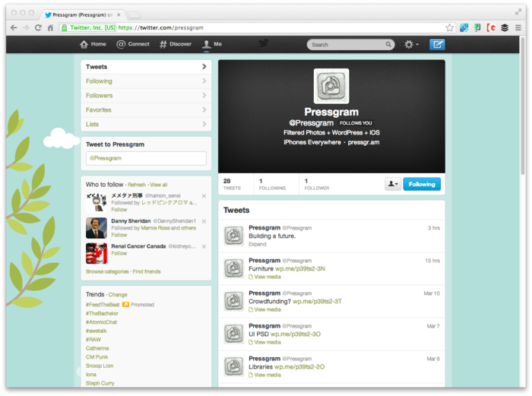Open browser home page icon
The height and width of the screenshot is (396, 532).
point(50,28)
